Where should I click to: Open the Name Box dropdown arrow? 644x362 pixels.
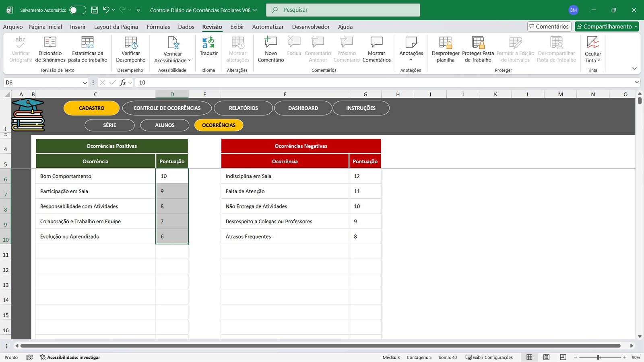[x=85, y=82]
